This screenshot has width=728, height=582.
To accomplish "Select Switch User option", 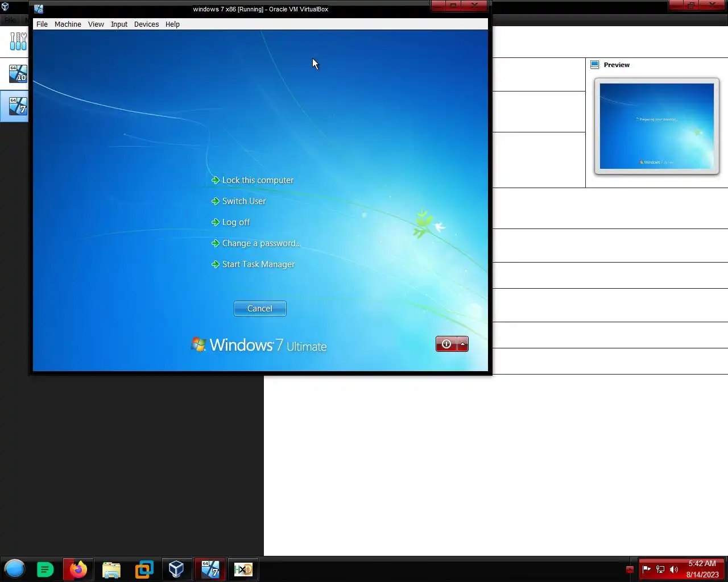I will click(244, 201).
